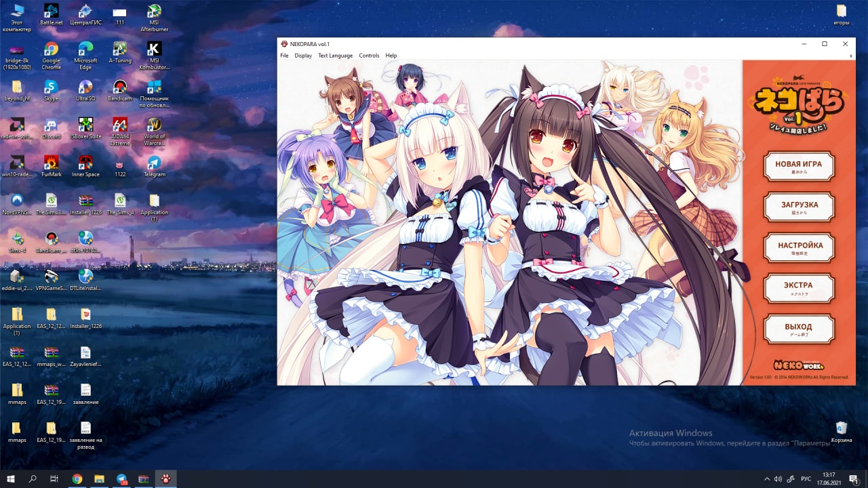This screenshot has width=868, height=488.
Task: Show hidden tray icons chevron
Action: coord(767,479)
